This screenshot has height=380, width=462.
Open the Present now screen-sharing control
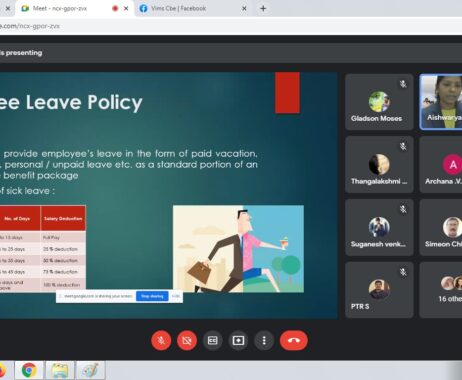(x=238, y=340)
